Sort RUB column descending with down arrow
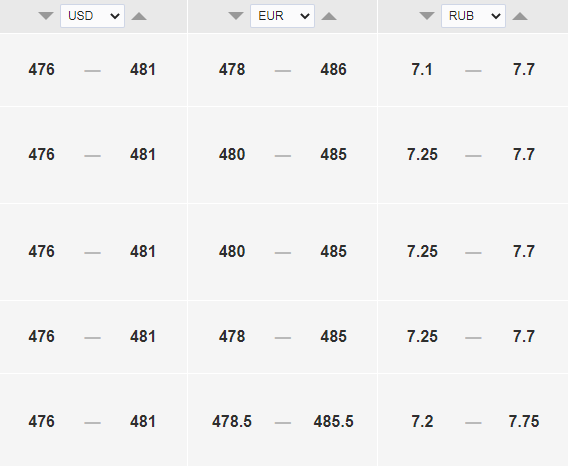The image size is (568, 466). pyautogui.click(x=427, y=16)
